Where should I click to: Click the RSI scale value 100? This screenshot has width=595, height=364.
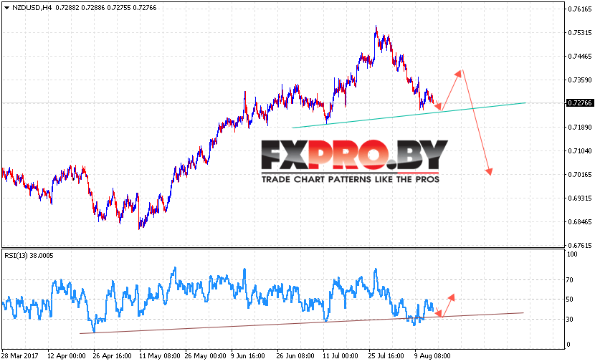coord(572,254)
